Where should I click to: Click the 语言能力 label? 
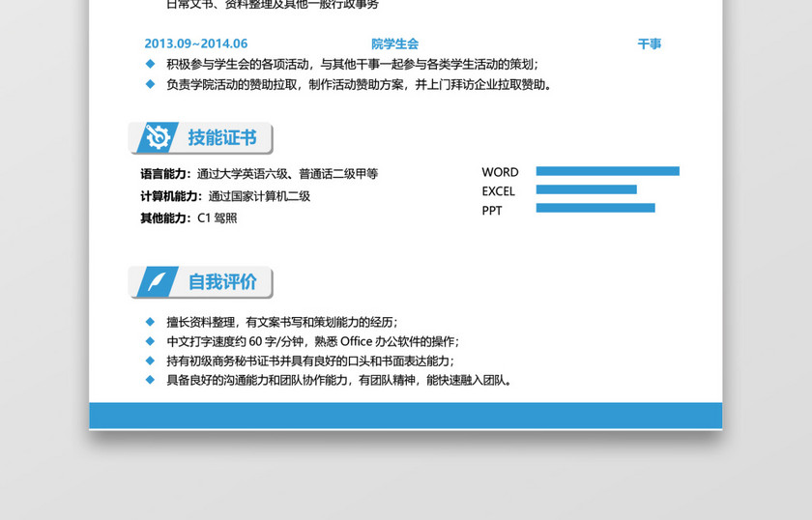[x=165, y=174]
